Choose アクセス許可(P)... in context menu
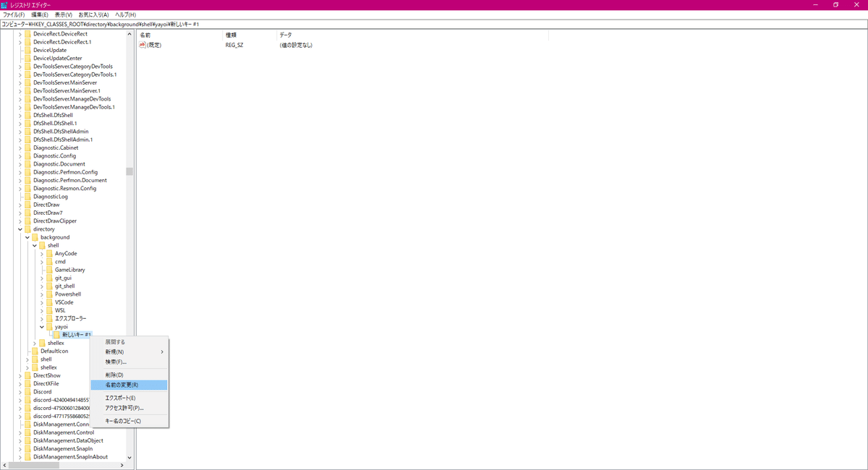This screenshot has width=868, height=470. click(x=129, y=408)
